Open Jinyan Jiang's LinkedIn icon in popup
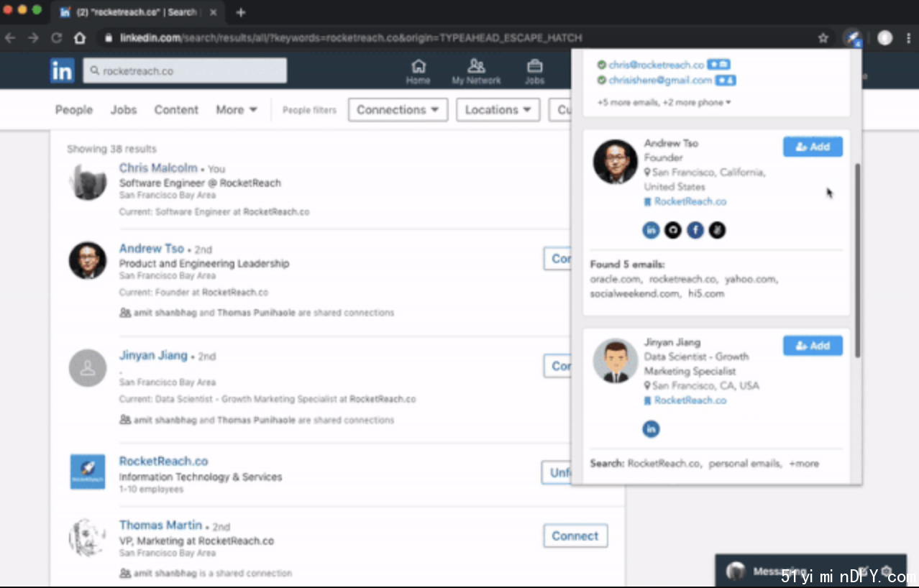This screenshot has height=588, width=919. (x=651, y=429)
